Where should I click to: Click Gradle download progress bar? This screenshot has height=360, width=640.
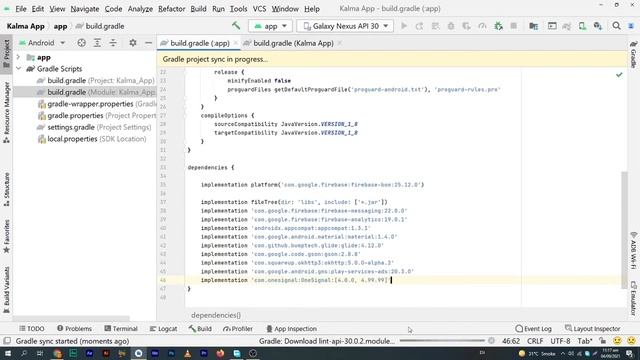pyautogui.click(x=442, y=341)
